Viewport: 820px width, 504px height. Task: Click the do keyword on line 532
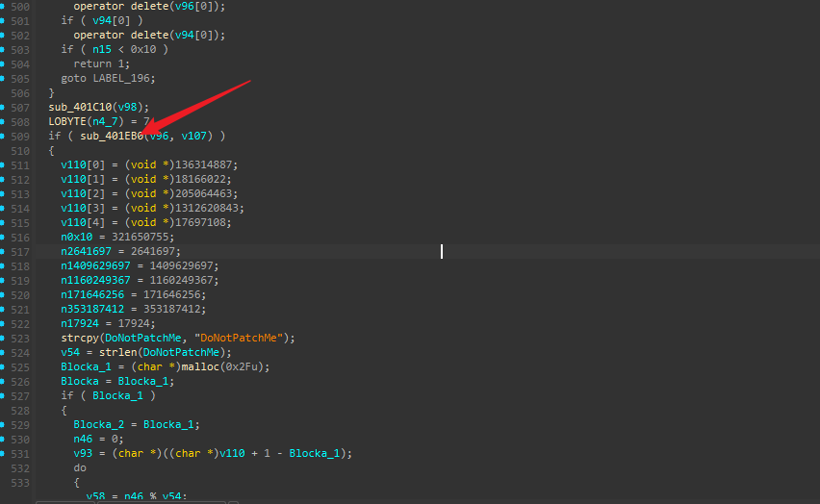pos(80,467)
